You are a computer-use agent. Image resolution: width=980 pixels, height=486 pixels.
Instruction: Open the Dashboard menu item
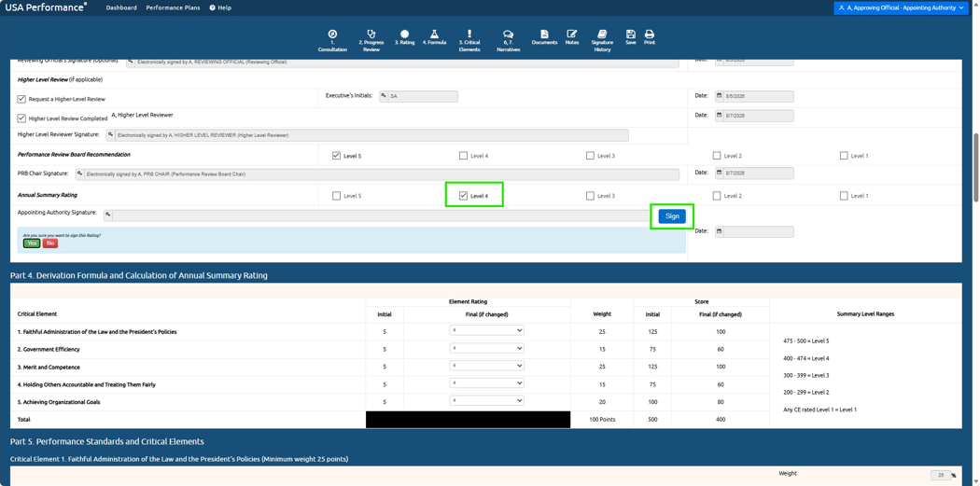click(121, 7)
